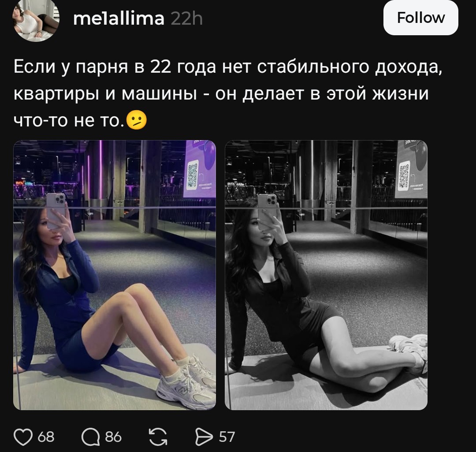The height and width of the screenshot is (452, 476).
Task: View the 68 likes count
Action: pos(46,437)
